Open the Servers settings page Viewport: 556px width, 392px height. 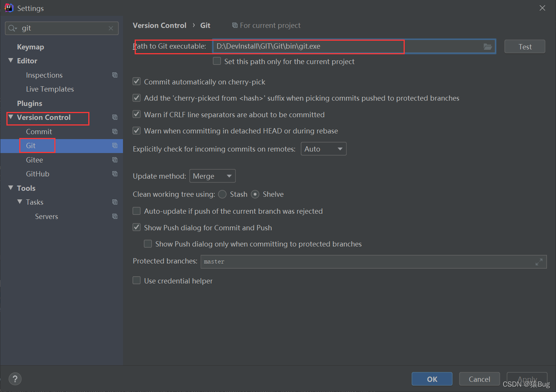coord(46,216)
